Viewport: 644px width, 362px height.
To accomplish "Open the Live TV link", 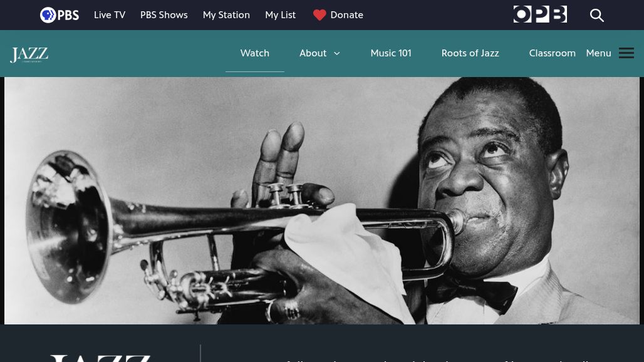I will pos(110,15).
